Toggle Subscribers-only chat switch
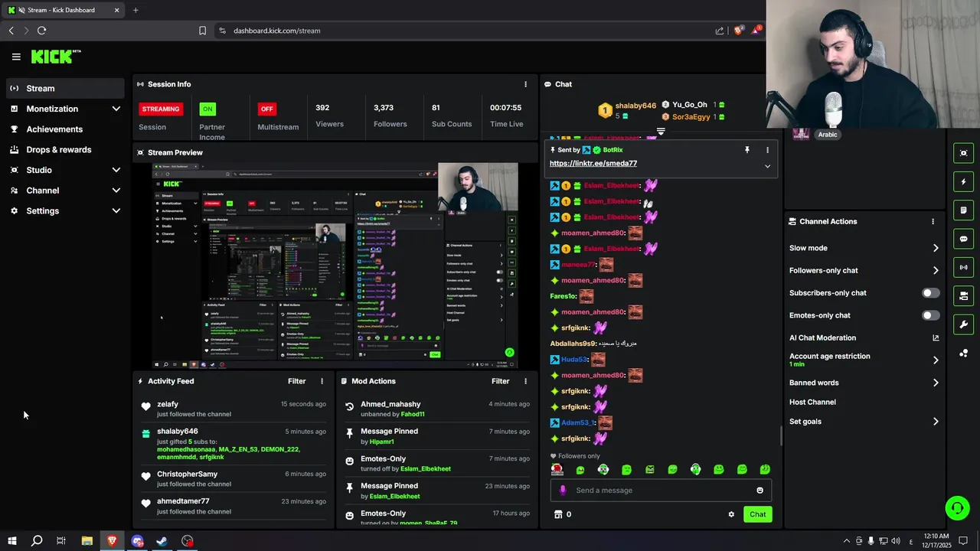This screenshot has width=980, height=551. [931, 293]
